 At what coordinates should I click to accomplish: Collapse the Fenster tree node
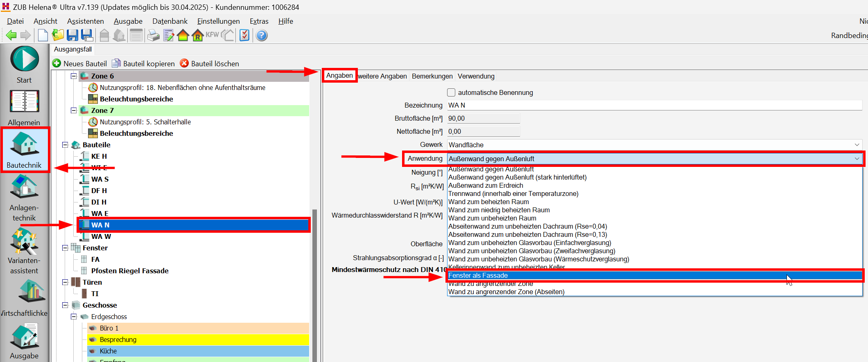pyautogui.click(x=65, y=248)
